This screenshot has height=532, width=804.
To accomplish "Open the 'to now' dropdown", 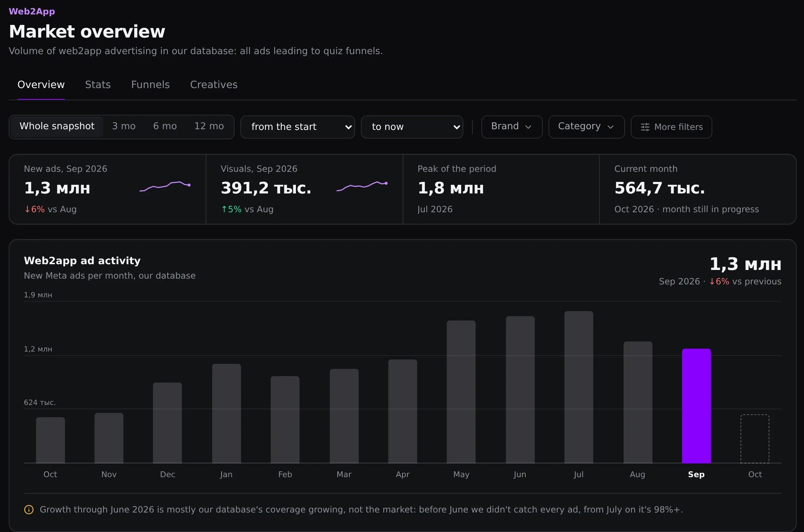I will pyautogui.click(x=412, y=127).
